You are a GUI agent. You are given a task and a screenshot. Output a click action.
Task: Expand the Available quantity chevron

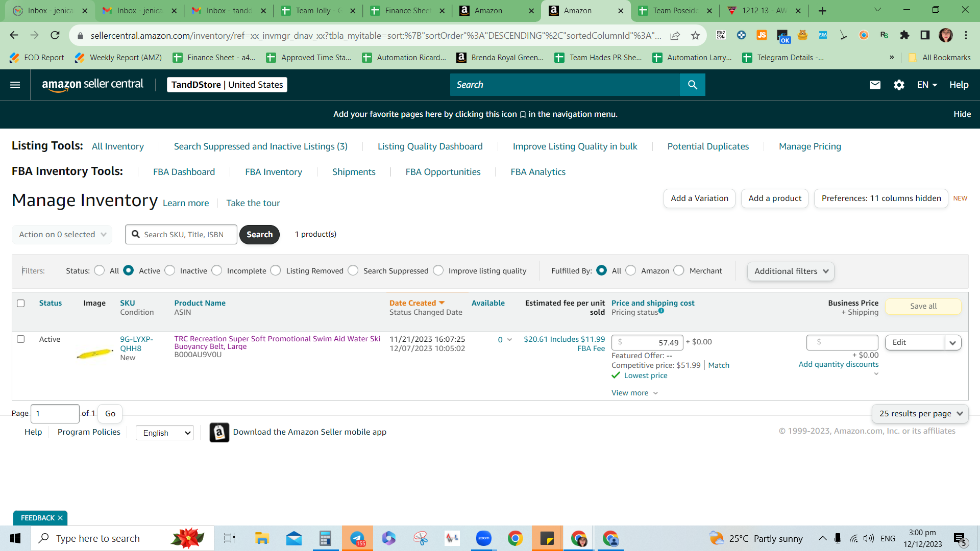[509, 340]
